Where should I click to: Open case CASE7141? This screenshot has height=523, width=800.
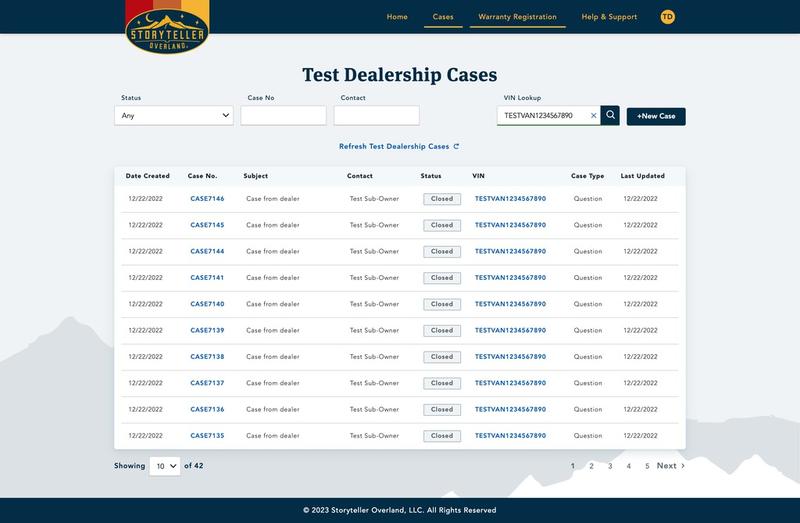pyautogui.click(x=207, y=278)
